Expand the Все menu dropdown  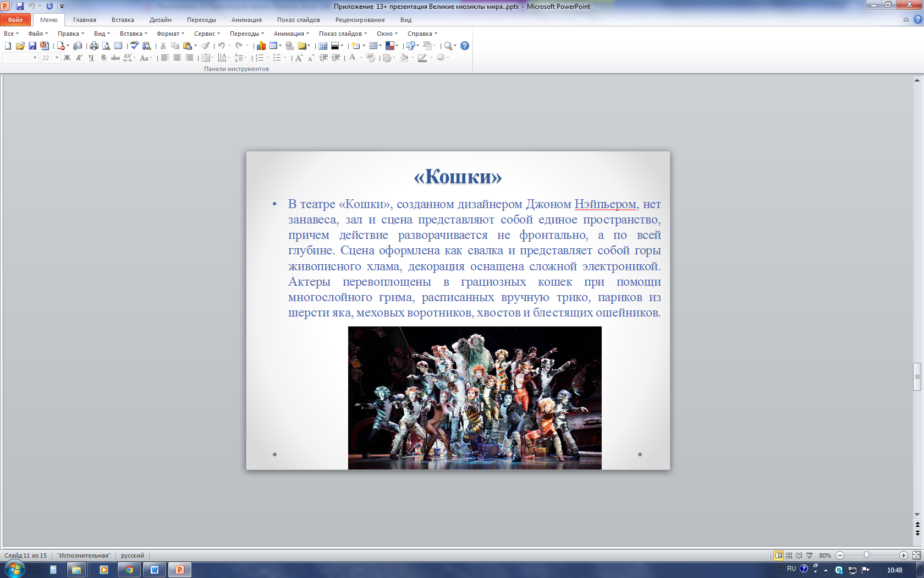pos(11,34)
